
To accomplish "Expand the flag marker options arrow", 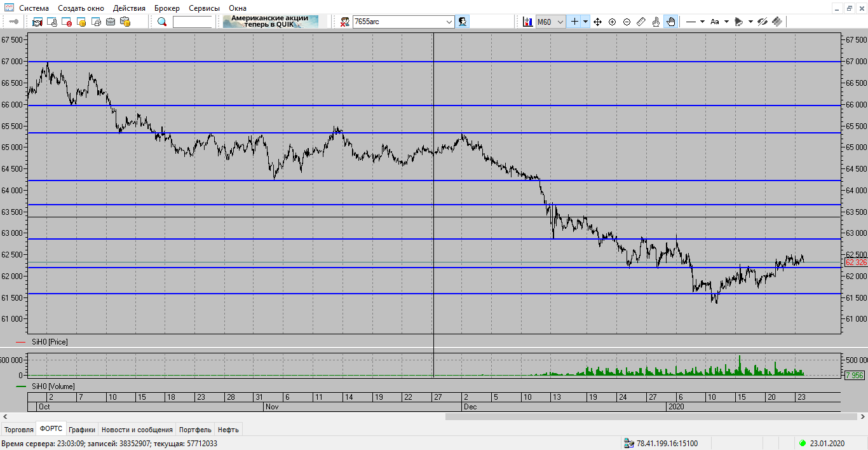I will pyautogui.click(x=750, y=22).
